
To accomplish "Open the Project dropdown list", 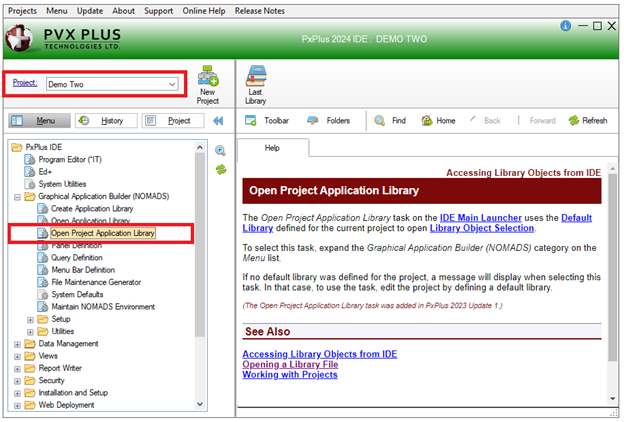I will 173,84.
